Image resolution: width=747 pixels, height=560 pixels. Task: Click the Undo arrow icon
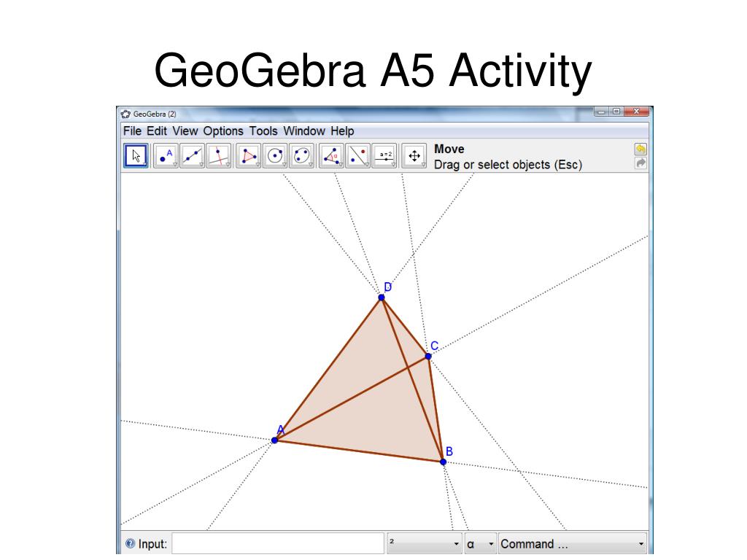640,149
